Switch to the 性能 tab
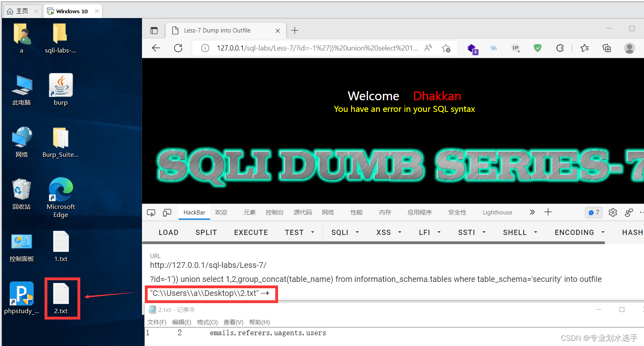Viewport: 644px width, 346px height. pos(356,212)
